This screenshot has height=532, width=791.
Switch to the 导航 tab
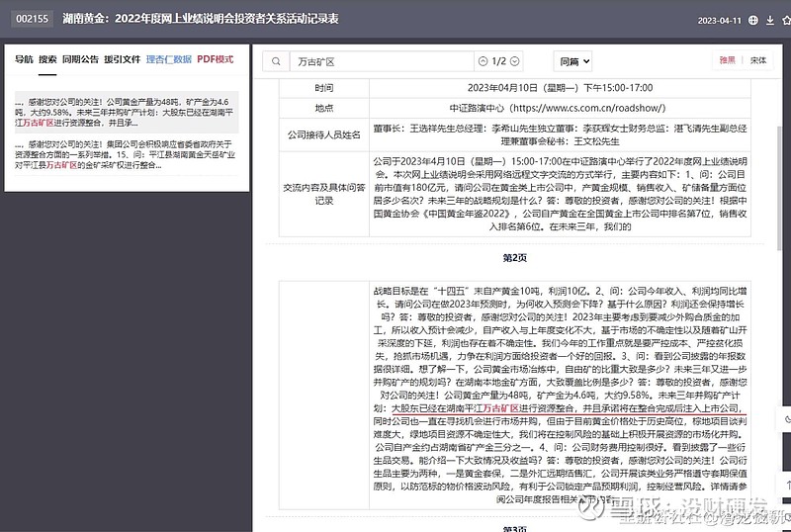[24, 59]
